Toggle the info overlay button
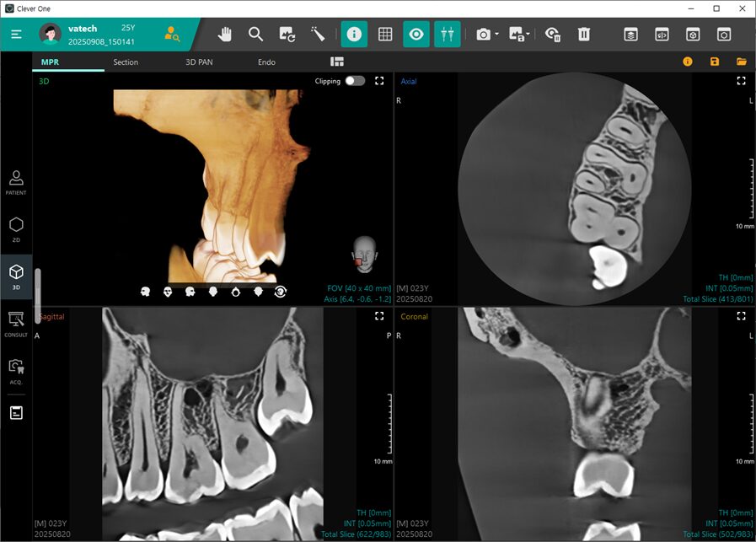The width and height of the screenshot is (756, 542). click(x=354, y=35)
